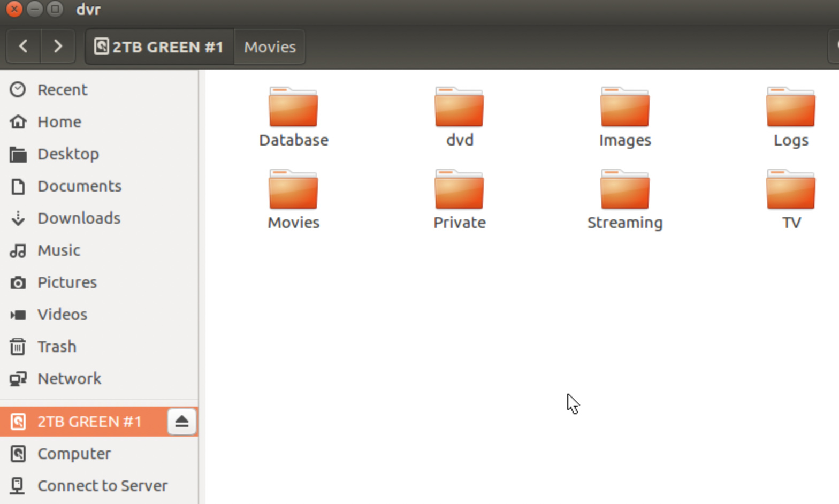839x504 pixels.
Task: Go to 2TB GREEN #1 in path bar
Action: click(x=159, y=47)
